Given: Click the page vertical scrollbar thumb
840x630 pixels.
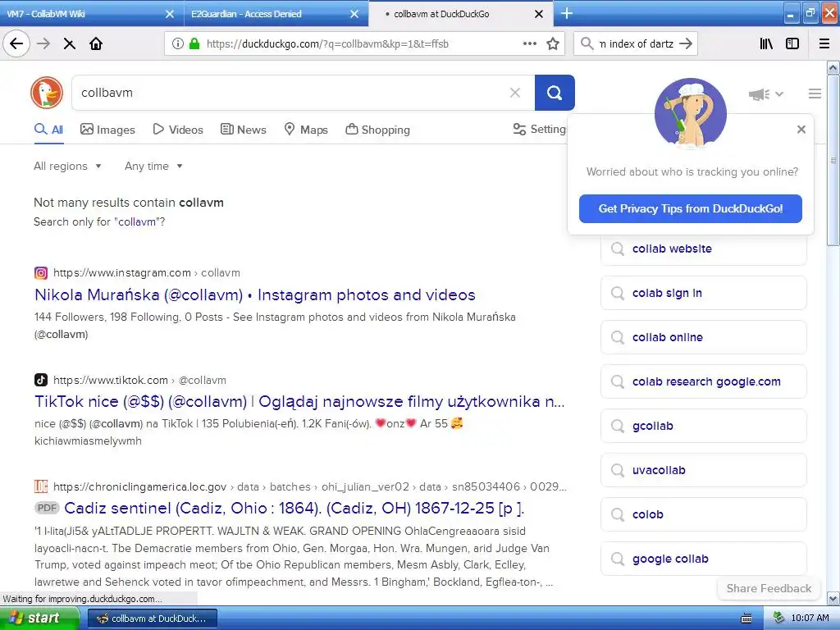Looking at the screenshot, I should click(833, 160).
